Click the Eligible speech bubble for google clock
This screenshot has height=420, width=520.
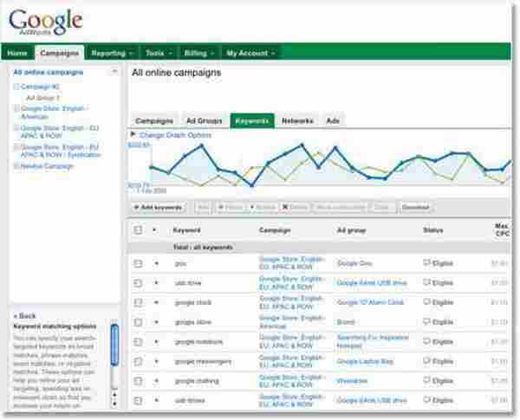[x=426, y=302]
